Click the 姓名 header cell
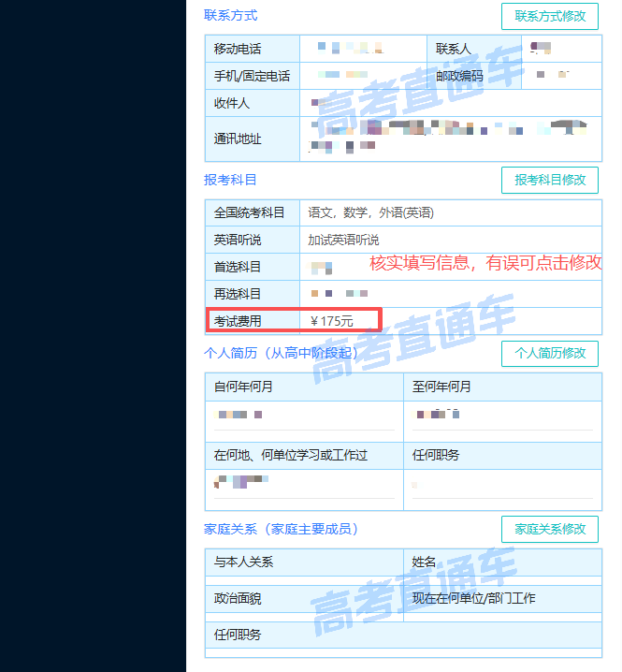This screenshot has width=622, height=672. coord(502,562)
